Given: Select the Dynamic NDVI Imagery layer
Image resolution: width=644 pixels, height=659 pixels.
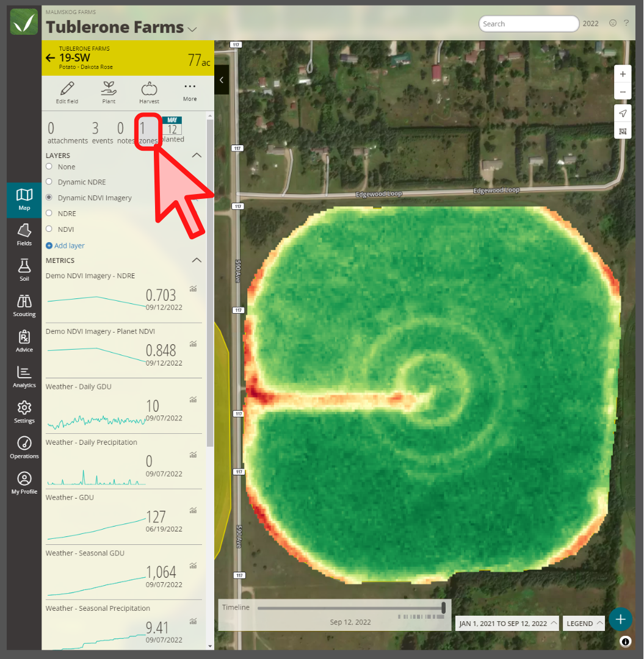Looking at the screenshot, I should [49, 198].
